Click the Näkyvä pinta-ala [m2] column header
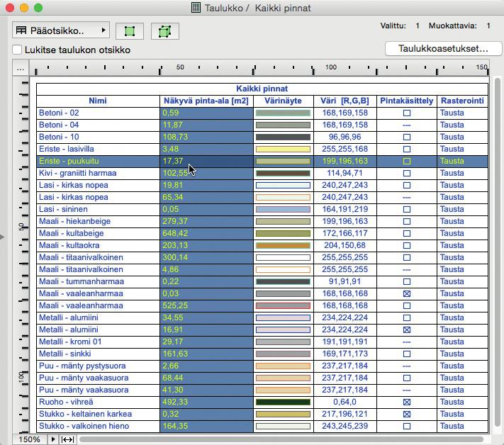 pyautogui.click(x=206, y=101)
